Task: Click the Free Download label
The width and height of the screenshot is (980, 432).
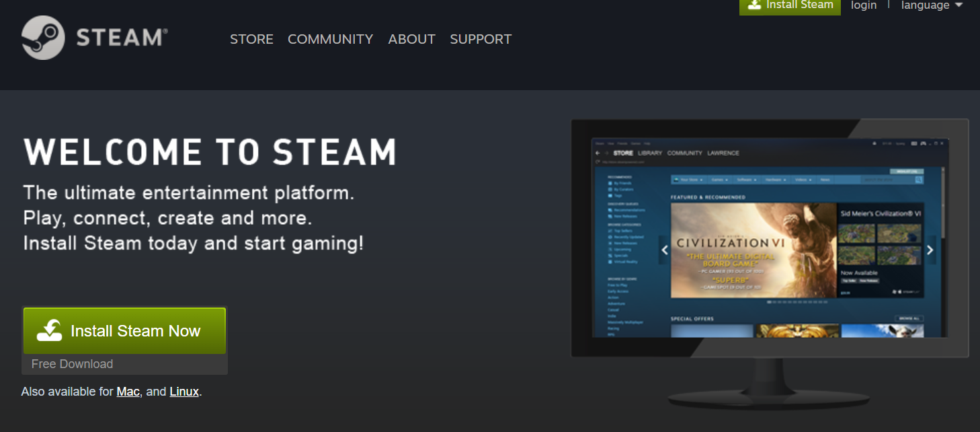Action: (72, 364)
